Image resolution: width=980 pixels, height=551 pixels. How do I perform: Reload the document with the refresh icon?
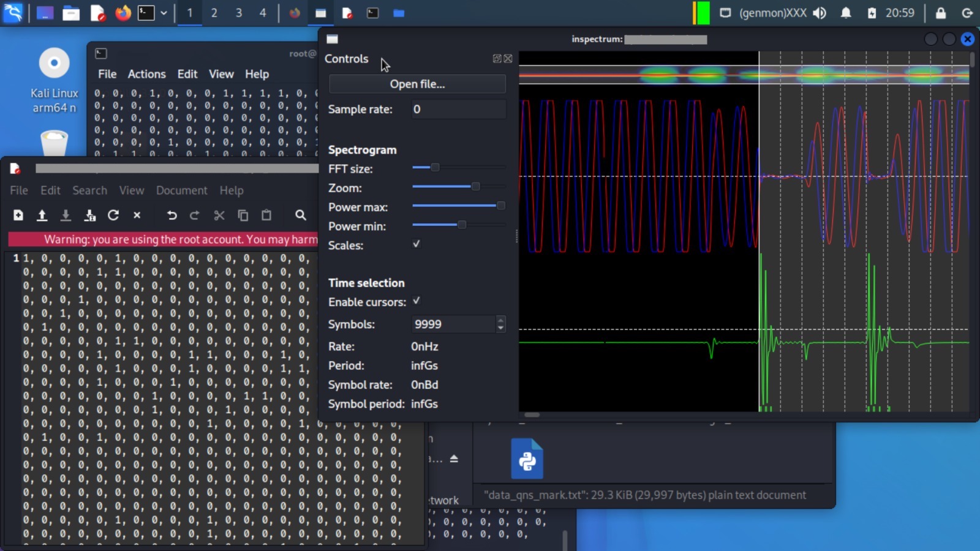pos(113,215)
